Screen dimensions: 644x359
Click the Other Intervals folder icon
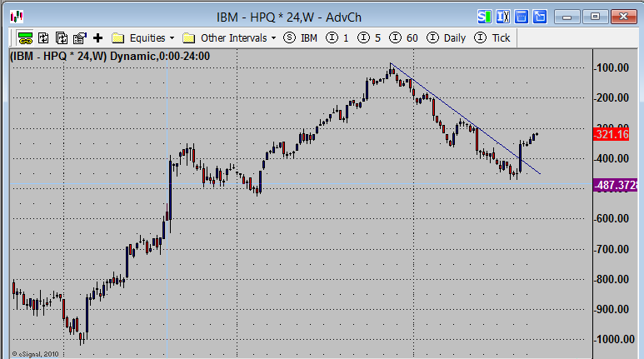coord(188,38)
